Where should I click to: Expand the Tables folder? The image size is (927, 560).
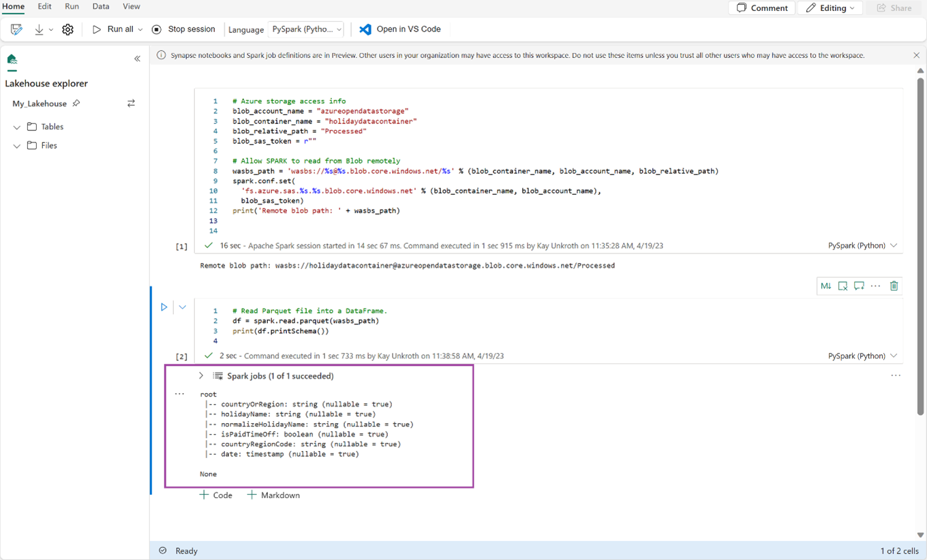[17, 127]
